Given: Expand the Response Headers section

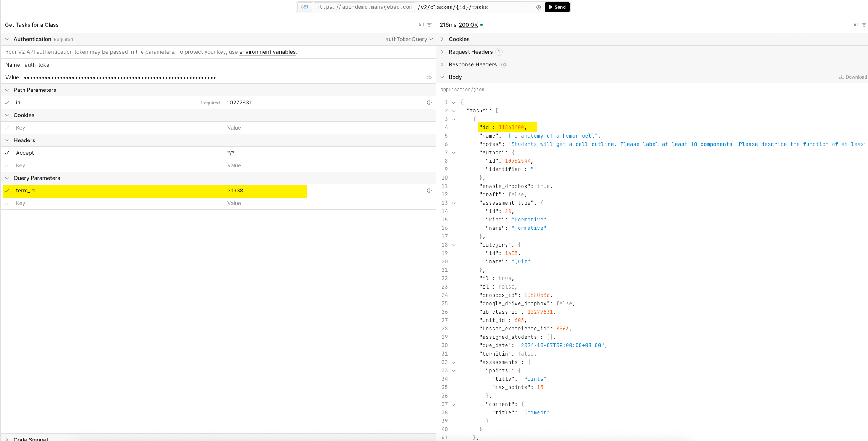Looking at the screenshot, I should (472, 64).
